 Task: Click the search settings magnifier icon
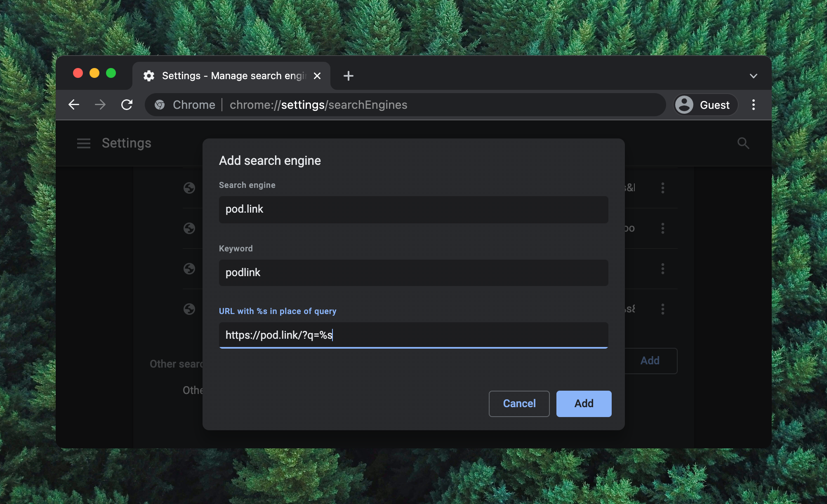743,143
